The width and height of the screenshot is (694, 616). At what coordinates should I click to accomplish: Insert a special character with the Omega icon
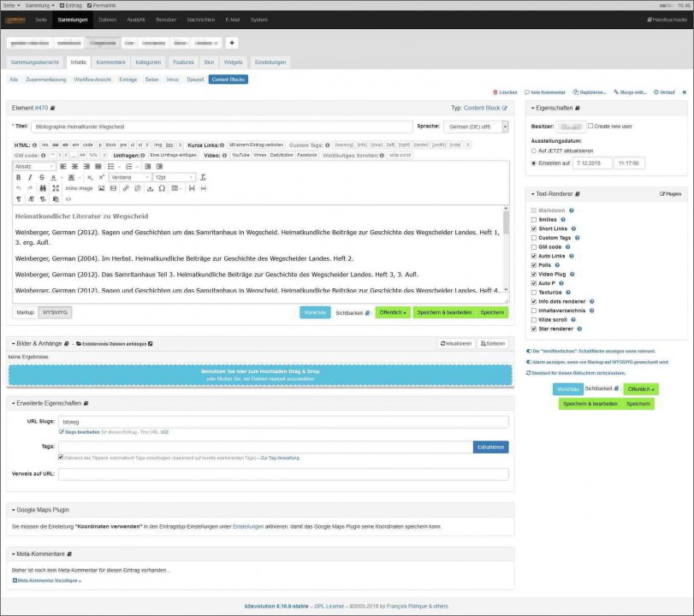pos(162,188)
